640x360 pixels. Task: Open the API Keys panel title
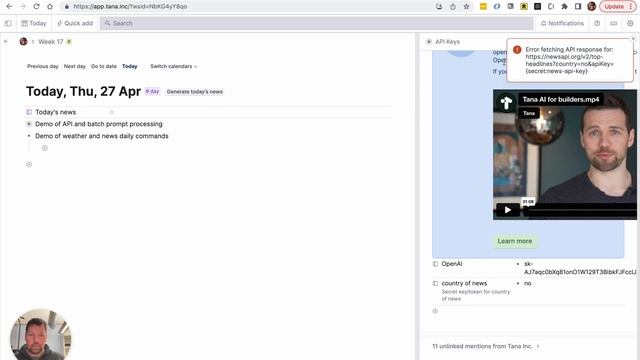(x=447, y=42)
